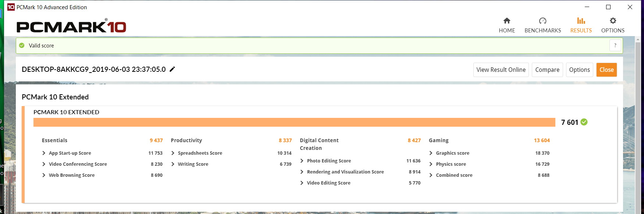
Task: Click the Spreadsheets value 10 314
Action: [x=285, y=153]
